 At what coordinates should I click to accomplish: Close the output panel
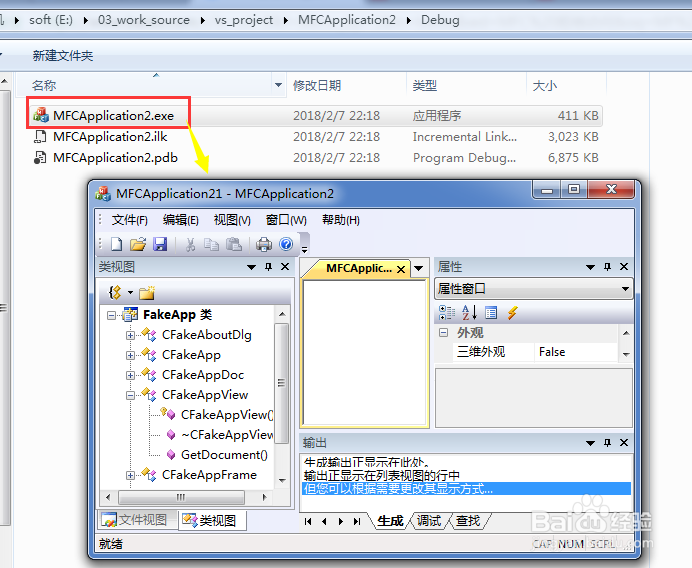[624, 443]
